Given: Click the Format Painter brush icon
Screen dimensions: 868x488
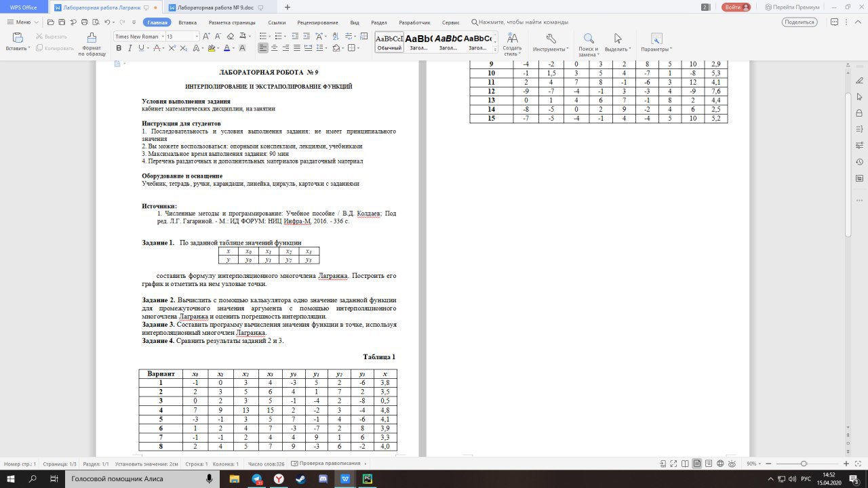Looking at the screenshot, I should [x=92, y=38].
